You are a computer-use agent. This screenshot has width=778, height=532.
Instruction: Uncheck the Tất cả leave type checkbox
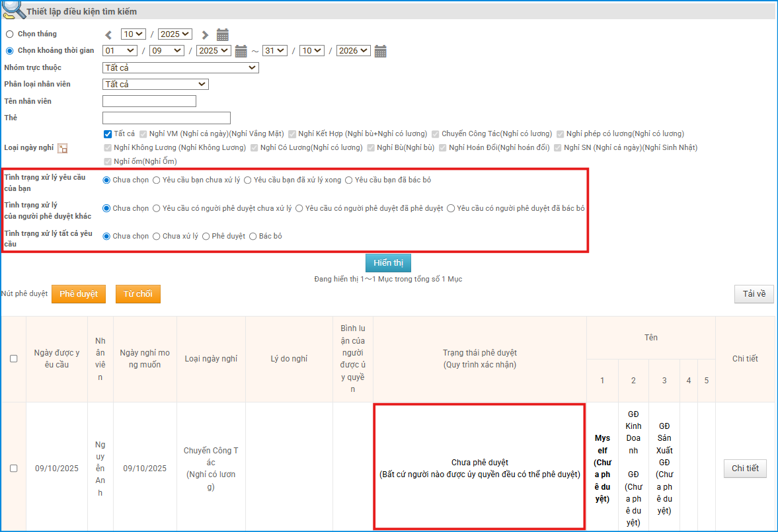tap(108, 134)
